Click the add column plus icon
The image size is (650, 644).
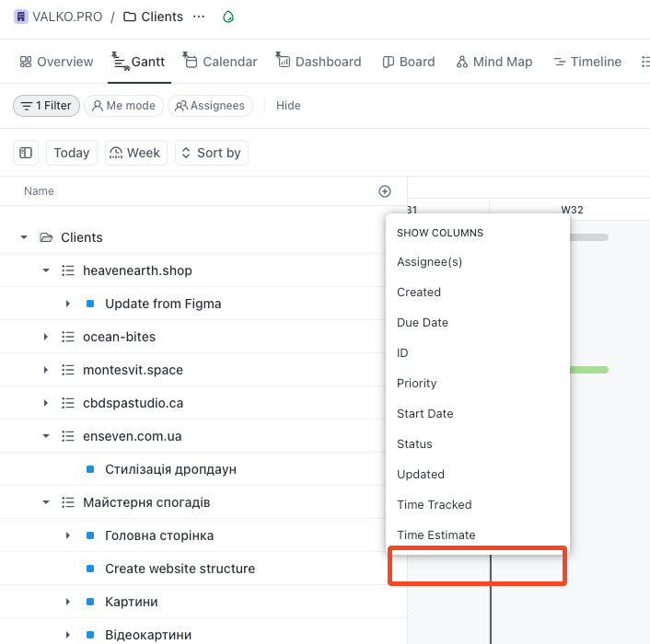pos(385,191)
